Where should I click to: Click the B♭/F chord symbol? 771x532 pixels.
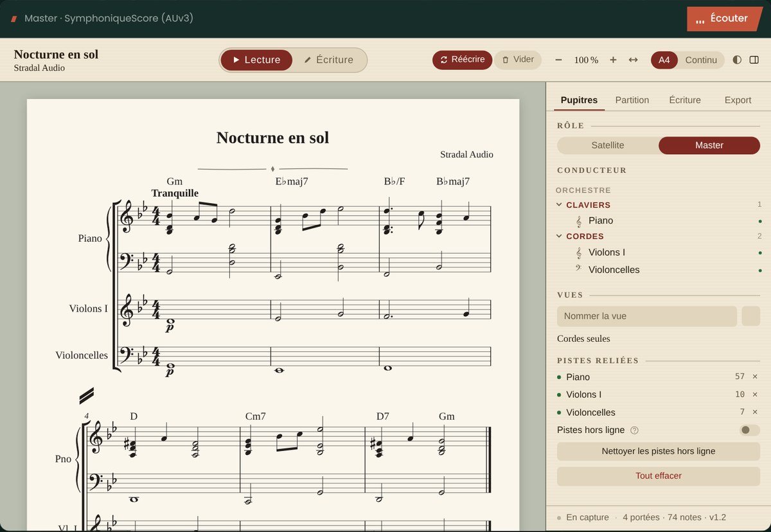pyautogui.click(x=394, y=181)
